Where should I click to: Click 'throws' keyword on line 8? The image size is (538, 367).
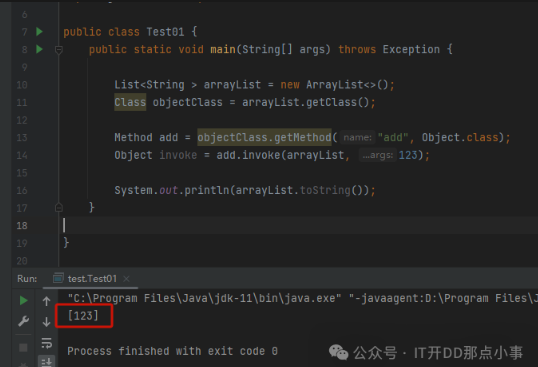[357, 49]
